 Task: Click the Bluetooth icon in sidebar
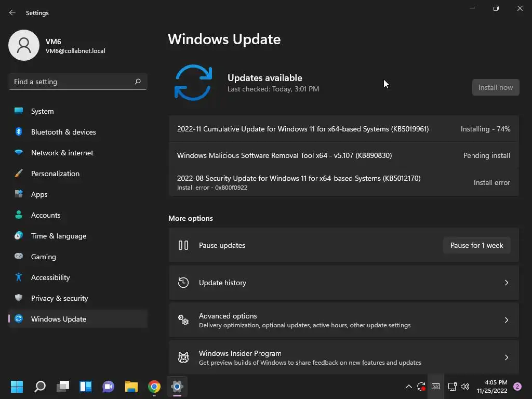(19, 131)
